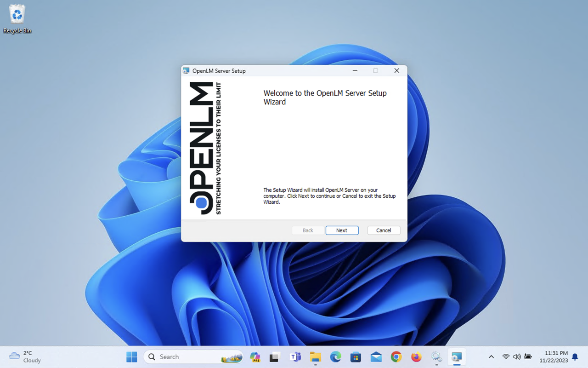Open the weather widget showing 2°C Cloudy
The width and height of the screenshot is (588, 368).
[x=25, y=357]
